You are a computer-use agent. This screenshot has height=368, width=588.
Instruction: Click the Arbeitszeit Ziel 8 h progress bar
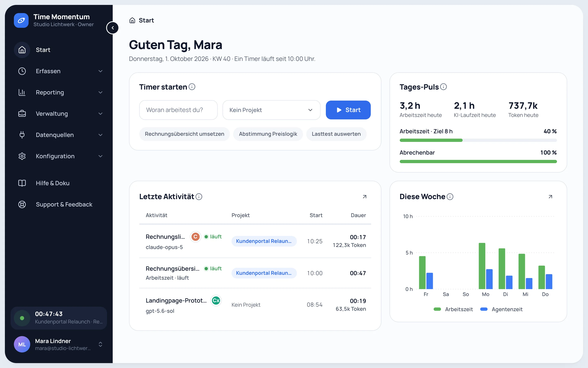[478, 140]
